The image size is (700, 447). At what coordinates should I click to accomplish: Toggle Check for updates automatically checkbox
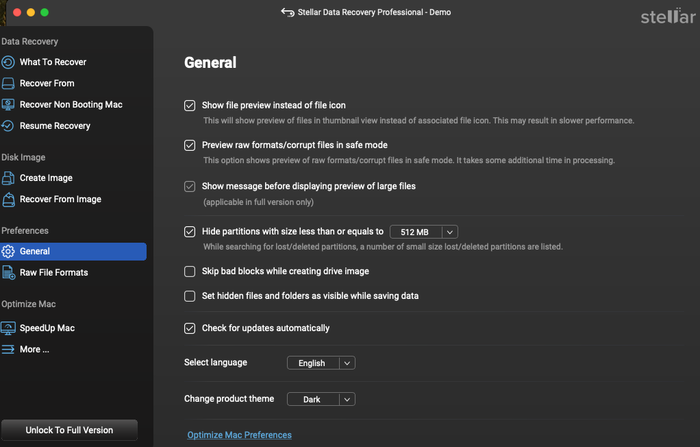click(x=190, y=328)
